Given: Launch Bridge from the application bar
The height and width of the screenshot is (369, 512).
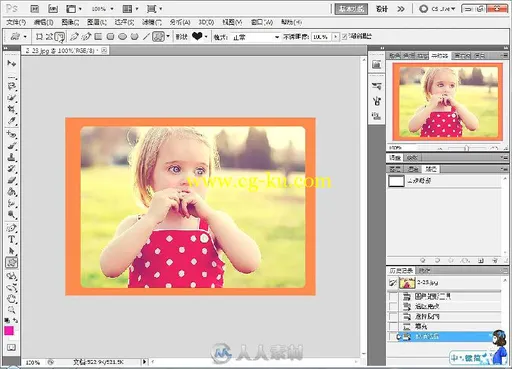Looking at the screenshot, I should pos(35,9).
